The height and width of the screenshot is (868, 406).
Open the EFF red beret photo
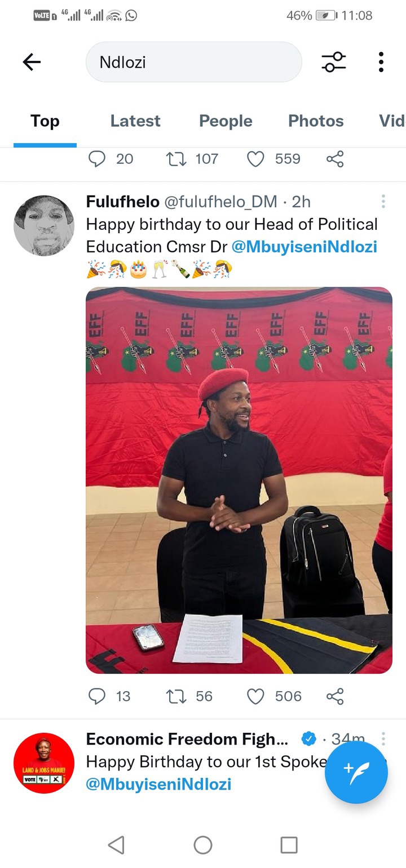coord(239,480)
